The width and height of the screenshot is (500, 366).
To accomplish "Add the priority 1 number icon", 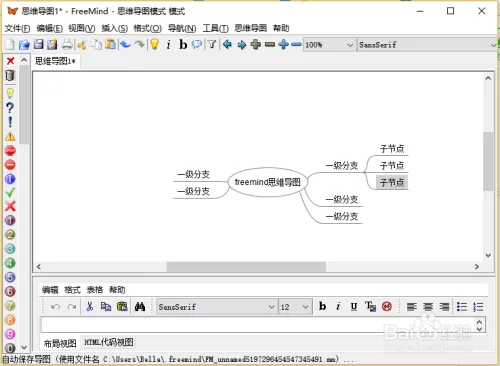I will (x=10, y=220).
